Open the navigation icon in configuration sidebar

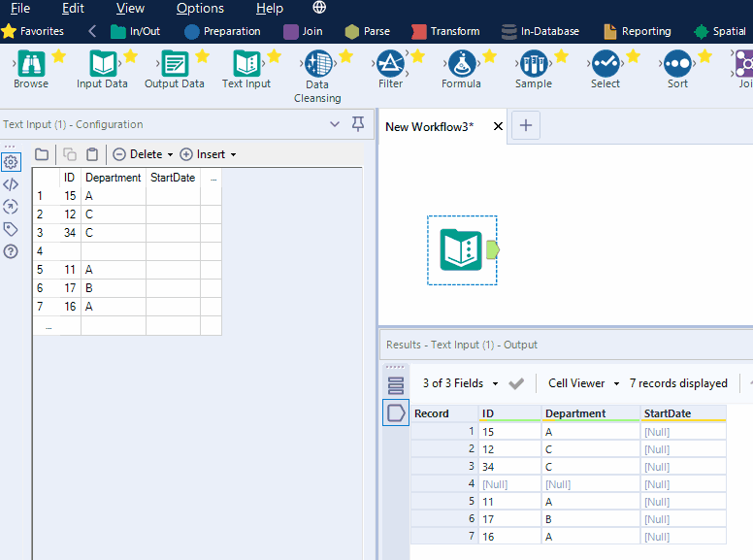(x=11, y=207)
